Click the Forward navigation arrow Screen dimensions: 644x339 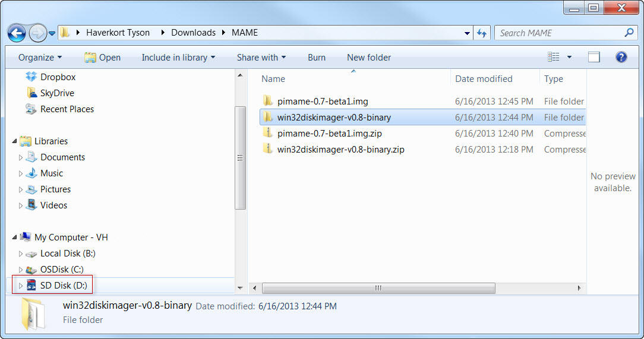[x=38, y=33]
